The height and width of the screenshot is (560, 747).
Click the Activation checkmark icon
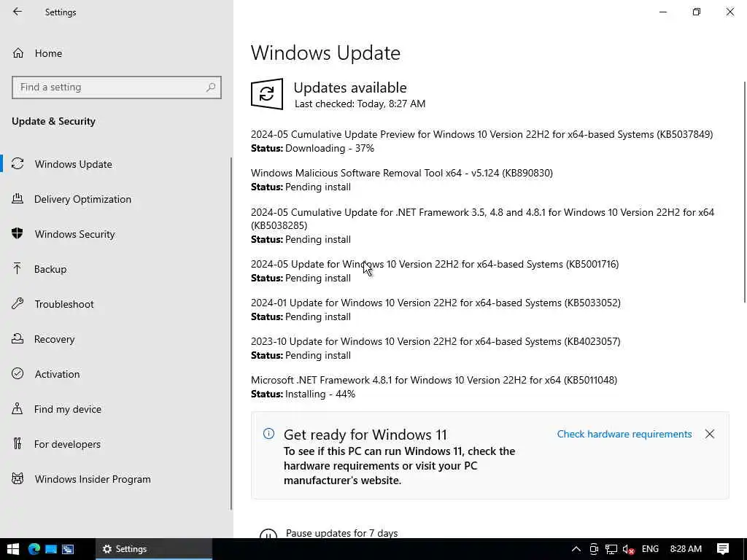click(18, 373)
